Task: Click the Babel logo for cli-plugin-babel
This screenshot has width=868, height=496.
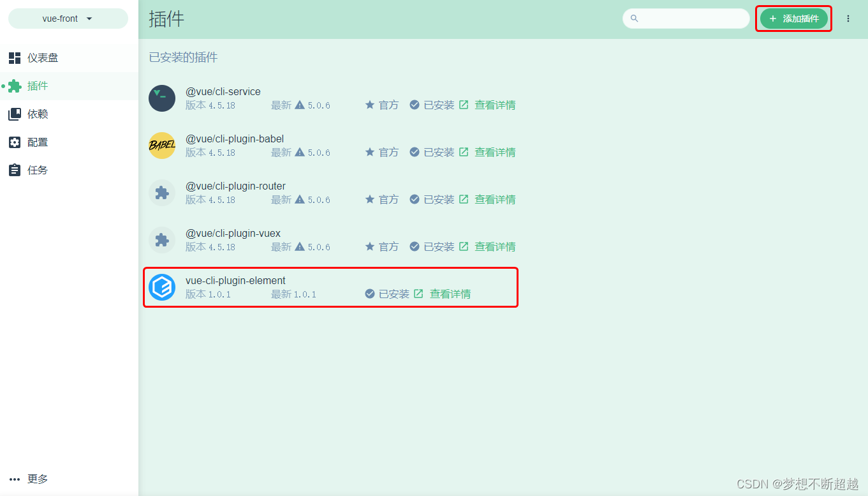Action: [162, 146]
